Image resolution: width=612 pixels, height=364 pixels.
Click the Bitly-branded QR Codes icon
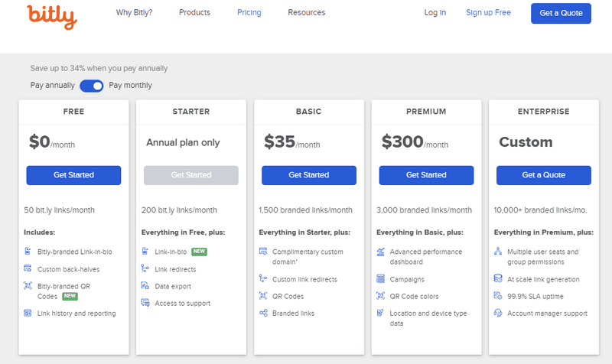click(28, 285)
